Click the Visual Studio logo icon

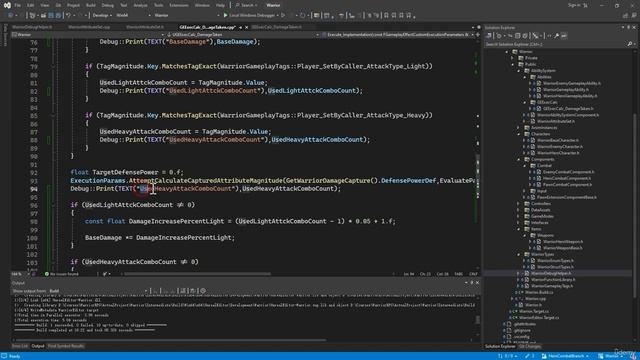(x=7, y=5)
